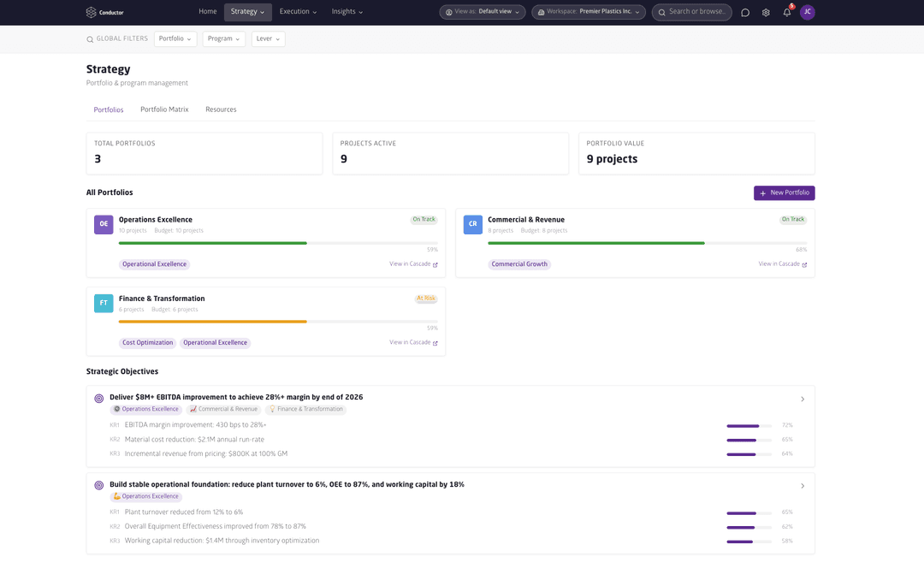
Task: Switch to the Portfolio Matrix tab
Action: point(164,109)
